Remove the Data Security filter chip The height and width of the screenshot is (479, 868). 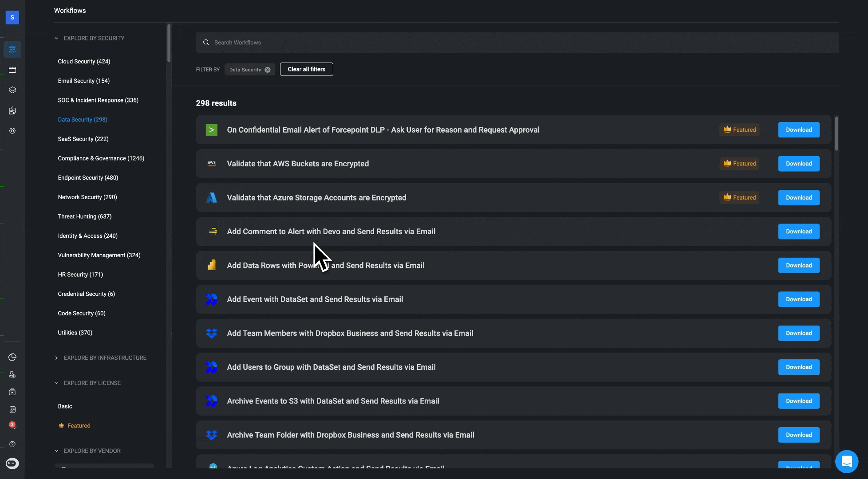[268, 70]
